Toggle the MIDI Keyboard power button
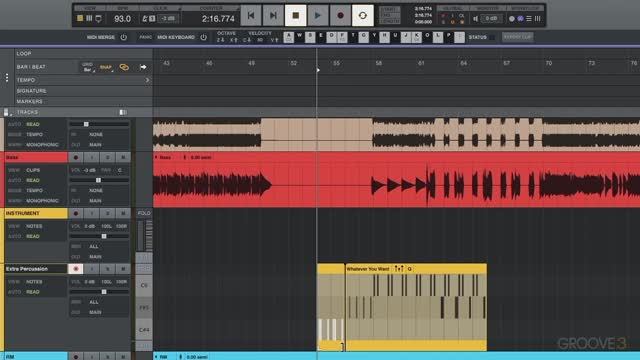 coord(203,37)
